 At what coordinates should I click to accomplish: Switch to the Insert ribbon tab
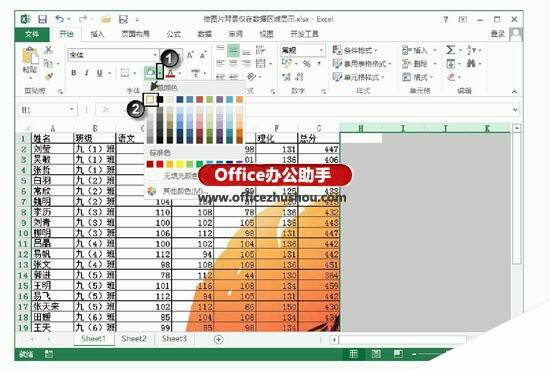coord(97,34)
